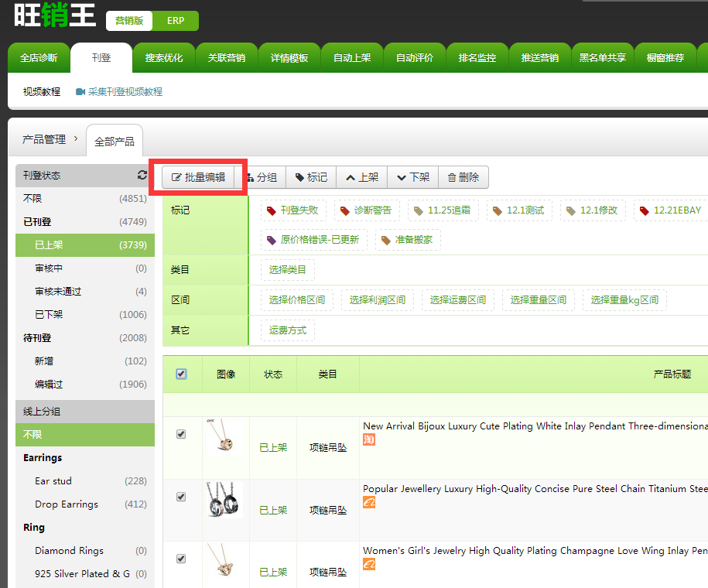Image resolution: width=708 pixels, height=588 pixels.
Task: Uncheck the Popular Jewellery product row
Action: click(181, 497)
